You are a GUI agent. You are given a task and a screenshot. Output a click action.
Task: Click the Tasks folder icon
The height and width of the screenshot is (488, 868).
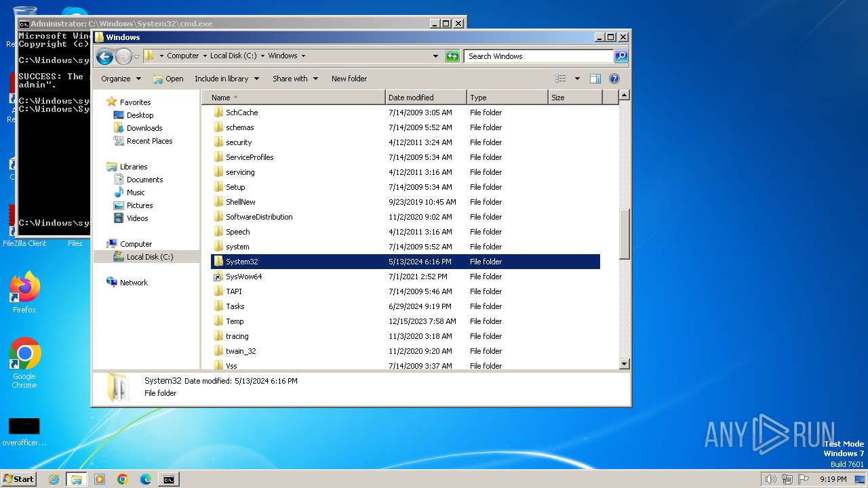pyautogui.click(x=218, y=306)
